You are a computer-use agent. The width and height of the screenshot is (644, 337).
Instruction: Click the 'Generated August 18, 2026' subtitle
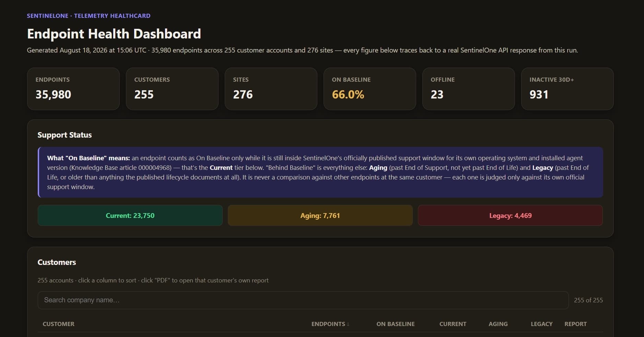click(302, 50)
